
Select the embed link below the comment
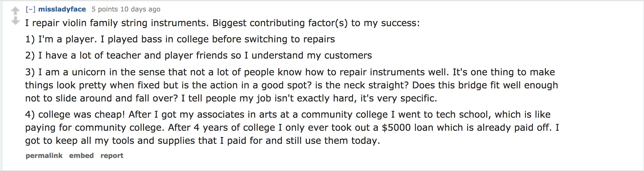(81, 156)
